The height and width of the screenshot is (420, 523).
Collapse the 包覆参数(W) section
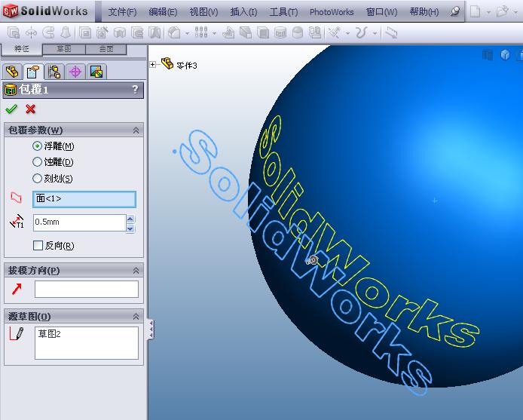point(136,130)
